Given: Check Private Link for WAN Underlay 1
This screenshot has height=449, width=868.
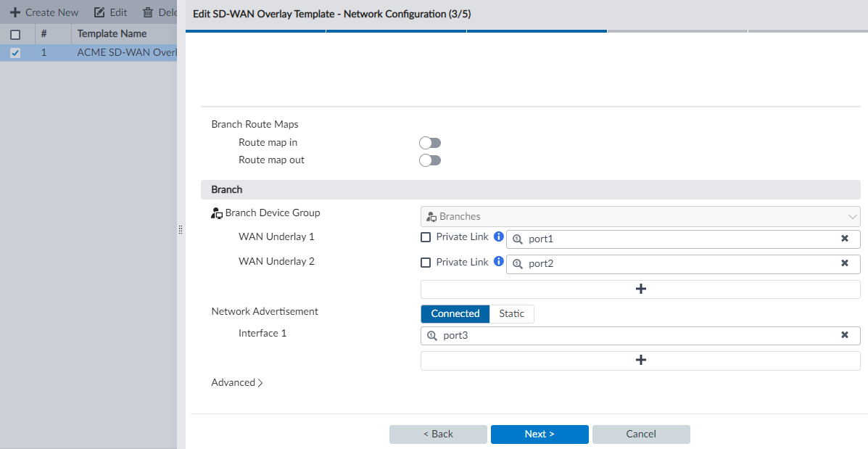Looking at the screenshot, I should coord(426,237).
